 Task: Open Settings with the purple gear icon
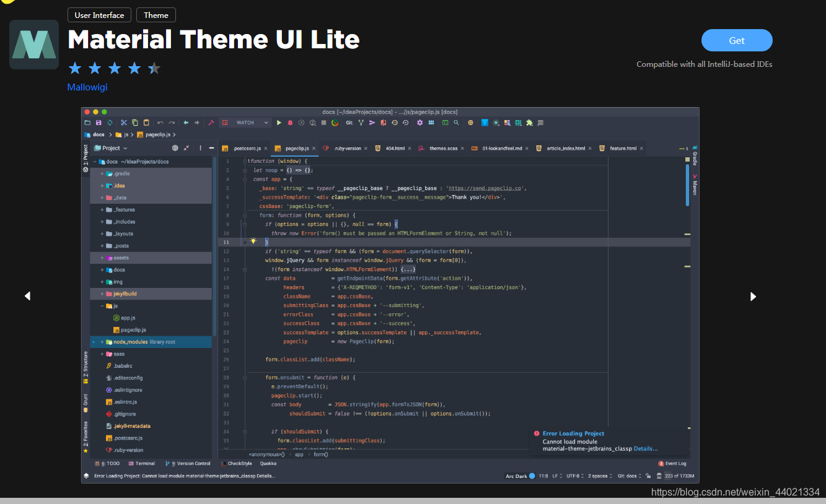tap(420, 123)
